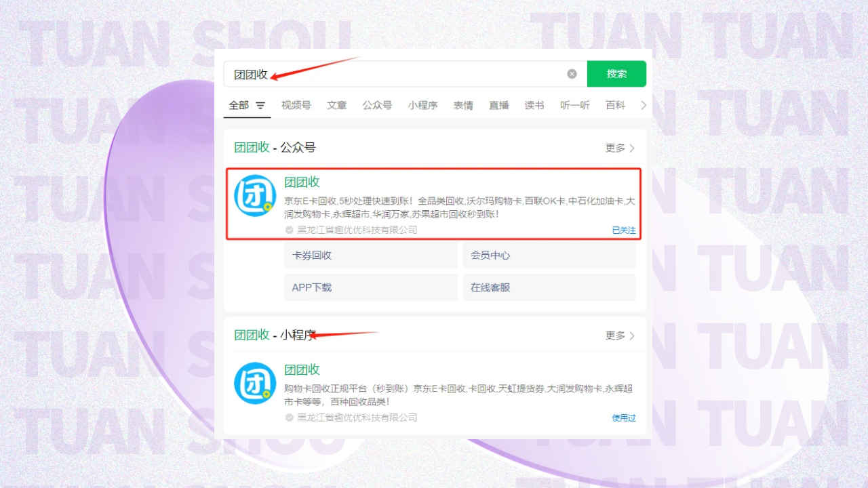Click the 在线客服 menu button

[549, 287]
